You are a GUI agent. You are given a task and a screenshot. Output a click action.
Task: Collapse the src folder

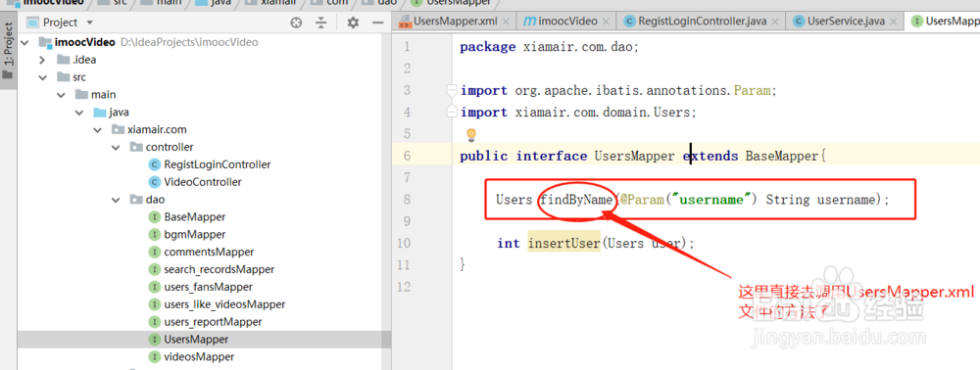(x=42, y=77)
